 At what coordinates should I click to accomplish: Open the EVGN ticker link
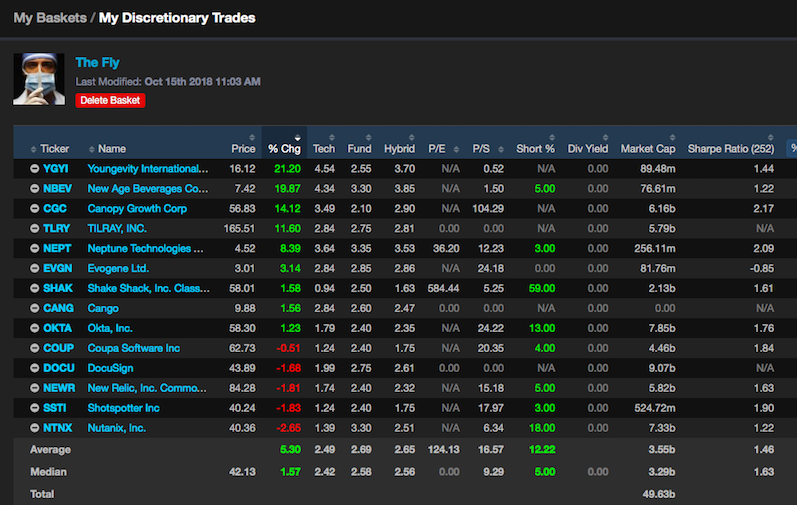57,268
